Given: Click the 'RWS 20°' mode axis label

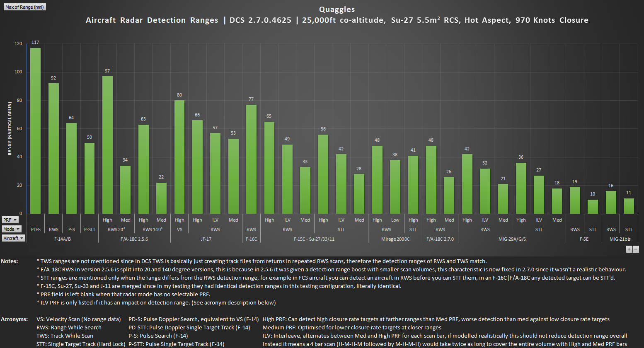Looking at the screenshot, I should [x=116, y=230].
